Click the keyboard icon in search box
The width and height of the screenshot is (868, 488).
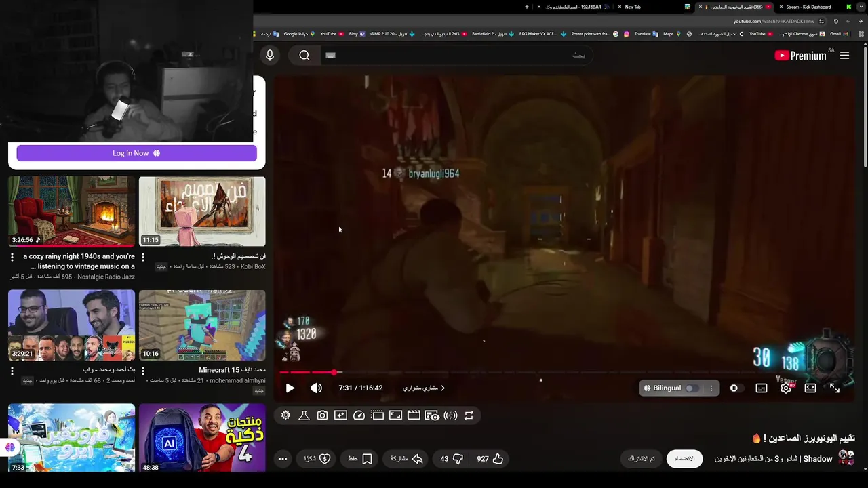point(330,56)
